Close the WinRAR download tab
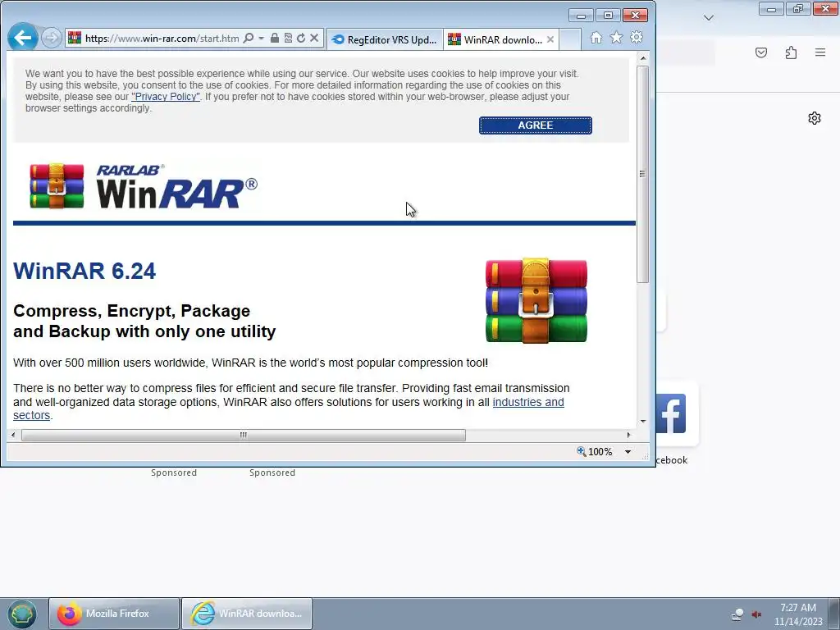The width and height of the screenshot is (840, 630). pos(550,39)
